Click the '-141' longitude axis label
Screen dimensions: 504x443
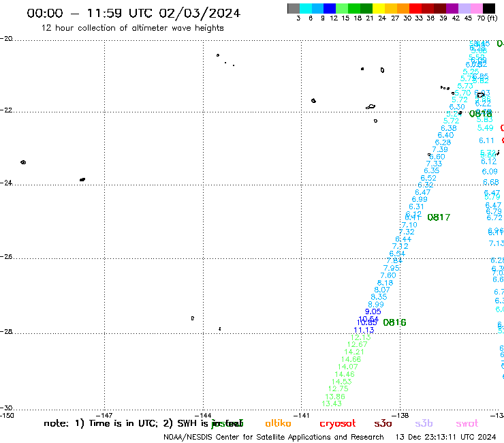coord(302,415)
